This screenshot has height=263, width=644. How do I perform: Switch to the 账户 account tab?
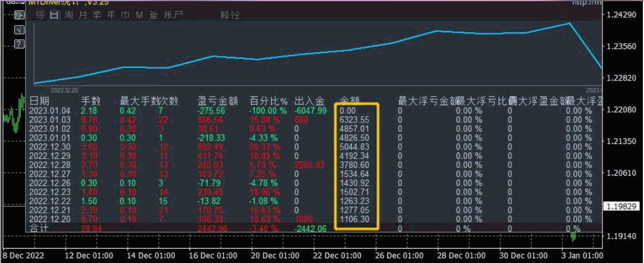pos(173,16)
